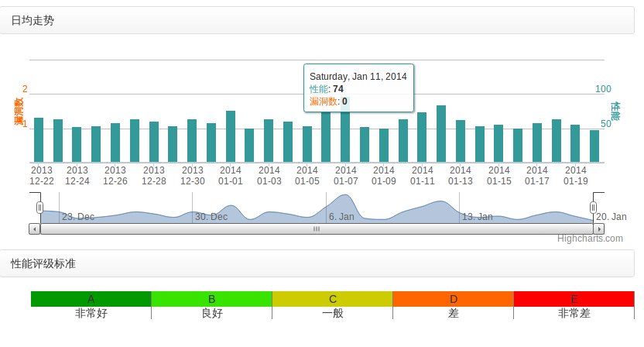Click the 2014 01-15 axis label
644x347 pixels.
point(499,176)
